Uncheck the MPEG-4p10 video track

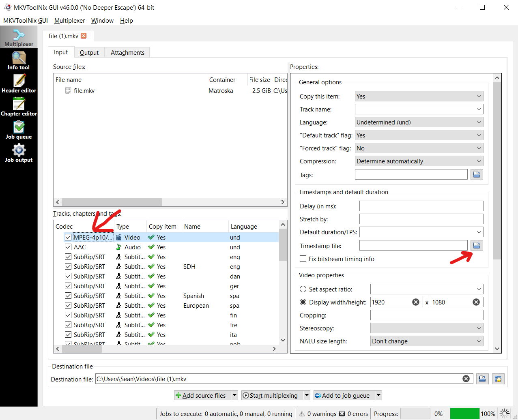click(68, 237)
